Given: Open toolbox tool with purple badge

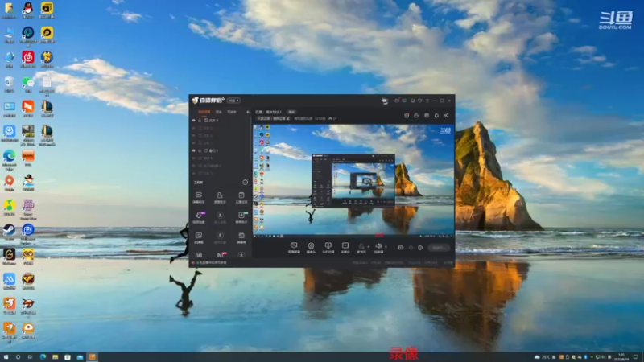Looking at the screenshot, I should [199, 217].
